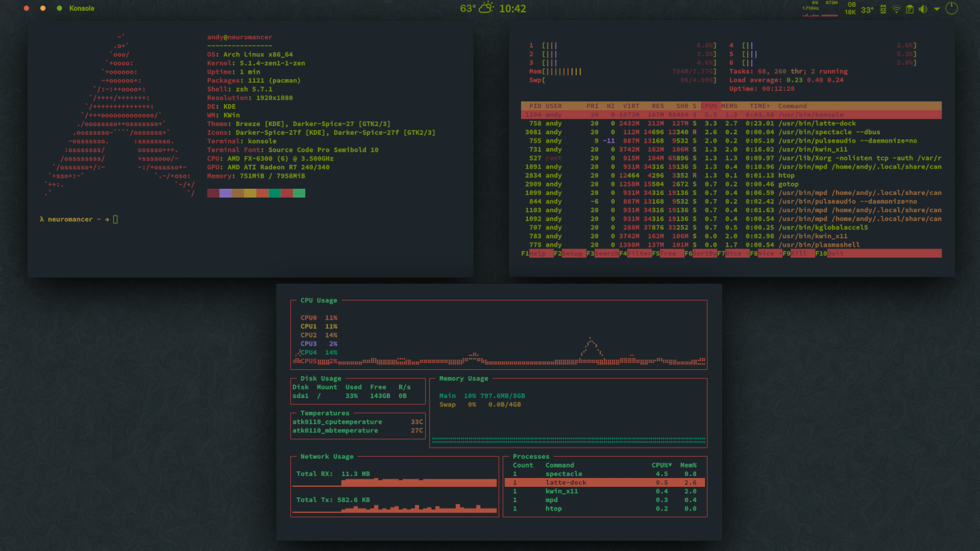This screenshot has height=551, width=980.
Task: Click the Kernel 5.1.4-zen1-1-zen line in neofetch
Action: 256,63
